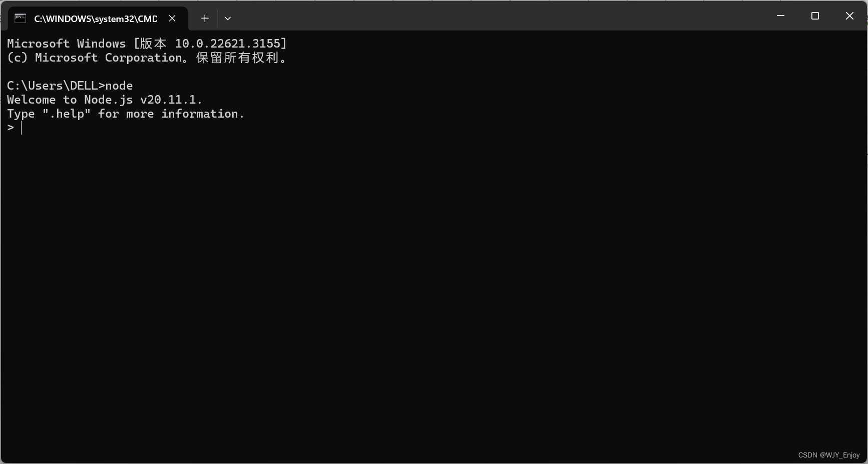This screenshot has height=464, width=868.
Task: Click the "C:\Users\DELL>node" command line
Action: (x=70, y=86)
